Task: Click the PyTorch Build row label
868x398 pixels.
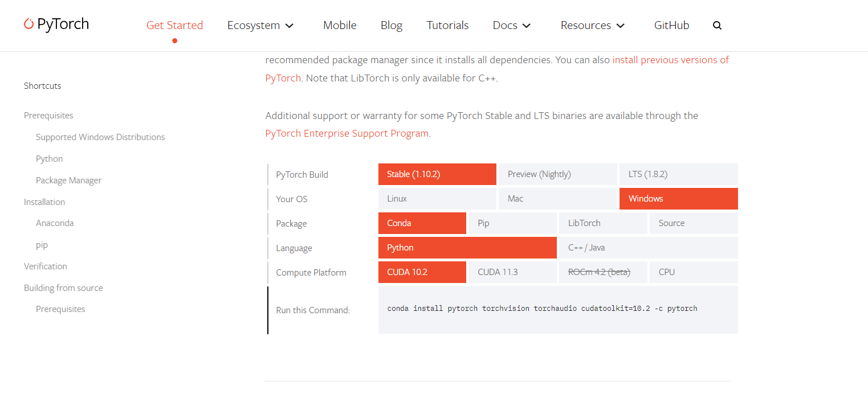Action: [x=302, y=175]
